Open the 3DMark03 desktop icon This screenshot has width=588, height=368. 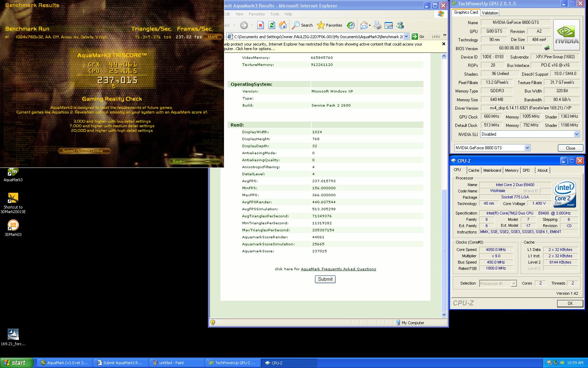(13, 228)
